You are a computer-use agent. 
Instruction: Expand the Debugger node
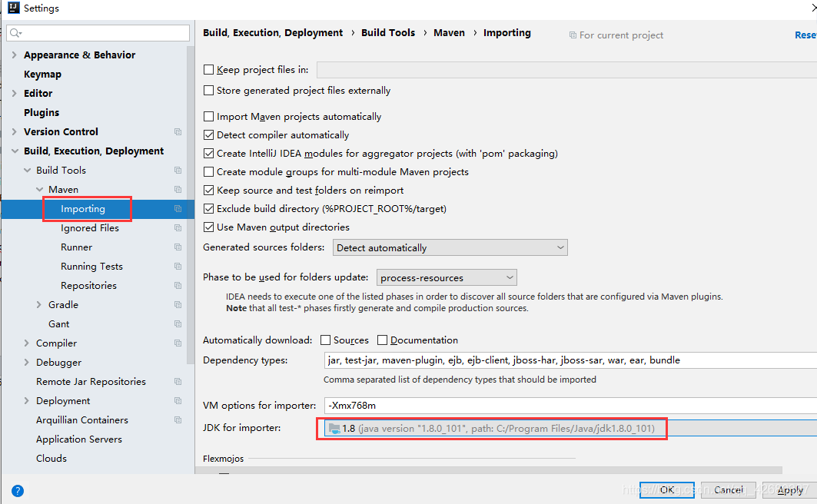point(27,363)
